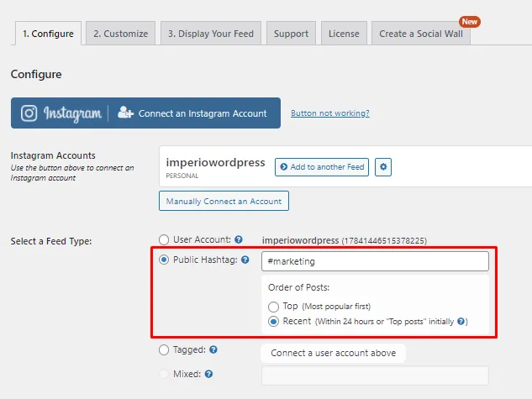Click the add-user icon on Connect button
The width and height of the screenshot is (532, 399).
point(125,113)
